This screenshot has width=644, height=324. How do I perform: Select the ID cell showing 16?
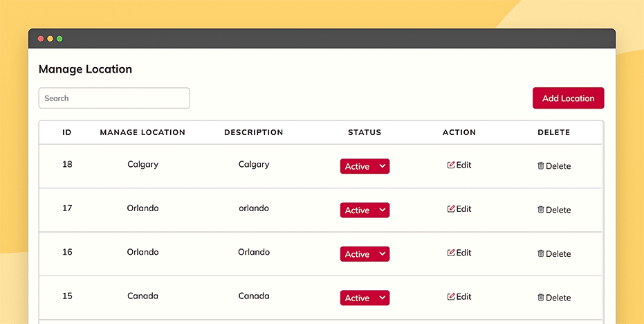click(67, 251)
